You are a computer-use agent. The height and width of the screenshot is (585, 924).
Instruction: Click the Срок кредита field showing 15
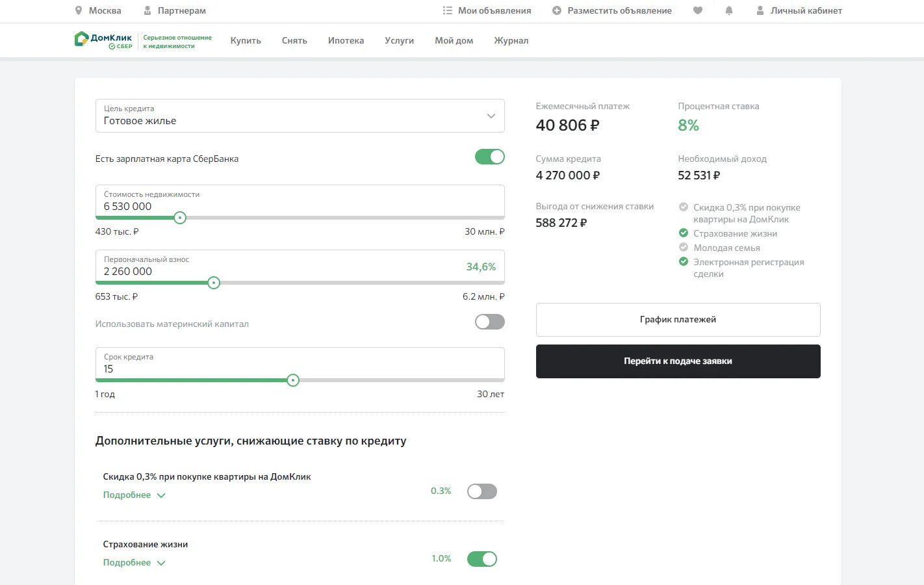click(x=300, y=363)
